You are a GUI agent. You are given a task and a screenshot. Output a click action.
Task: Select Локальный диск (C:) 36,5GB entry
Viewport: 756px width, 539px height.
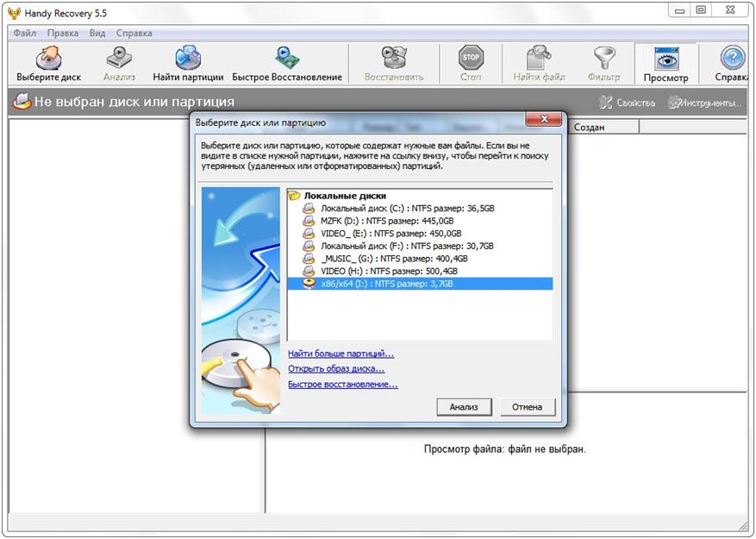tap(408, 209)
